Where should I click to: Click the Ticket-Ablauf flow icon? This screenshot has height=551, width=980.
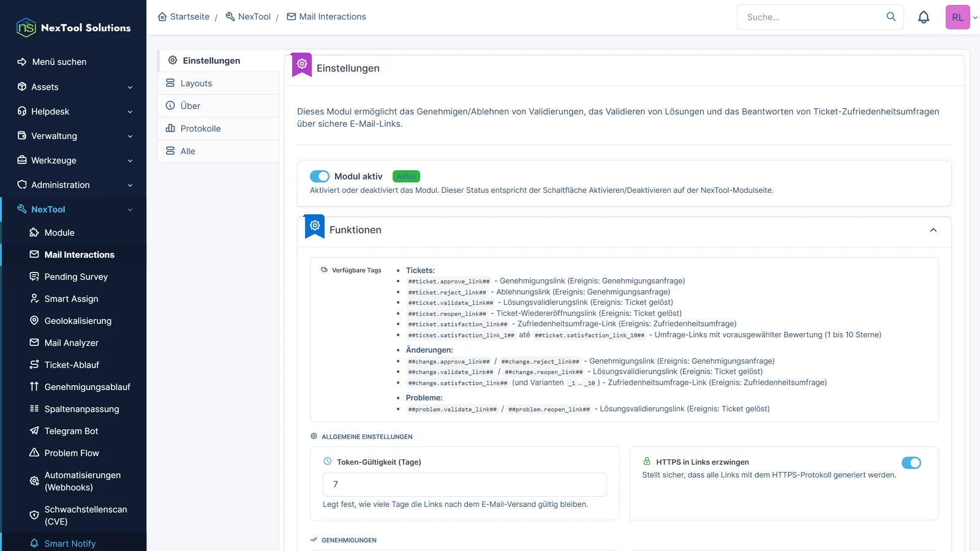click(x=34, y=365)
